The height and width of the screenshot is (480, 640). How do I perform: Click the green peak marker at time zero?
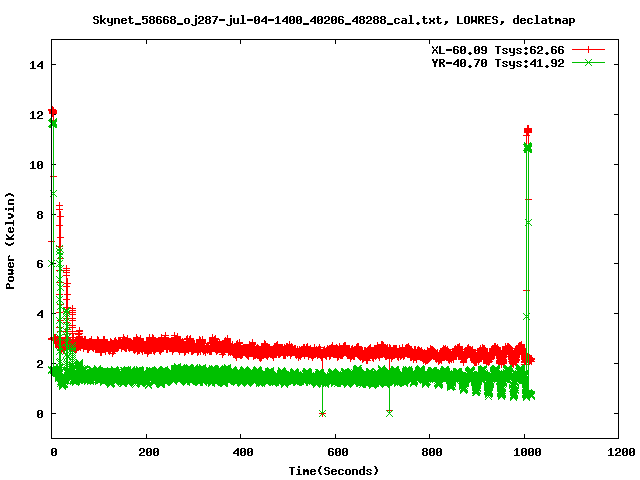coord(52,123)
